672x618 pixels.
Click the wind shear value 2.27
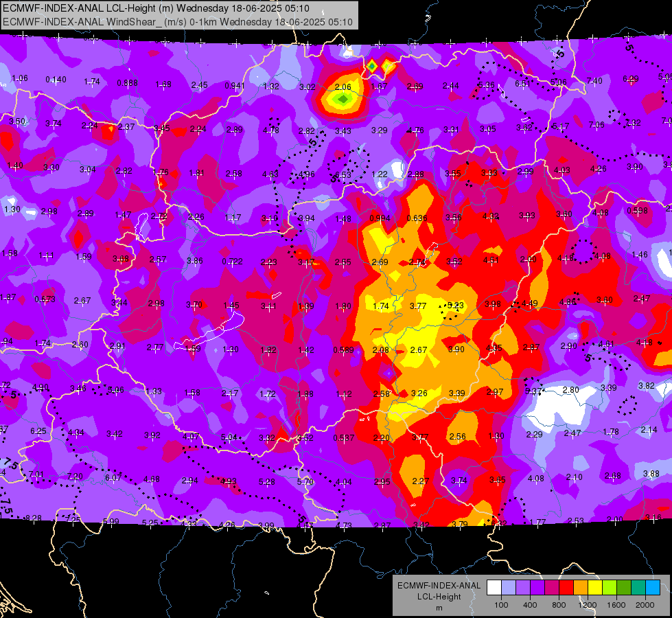tap(420, 481)
